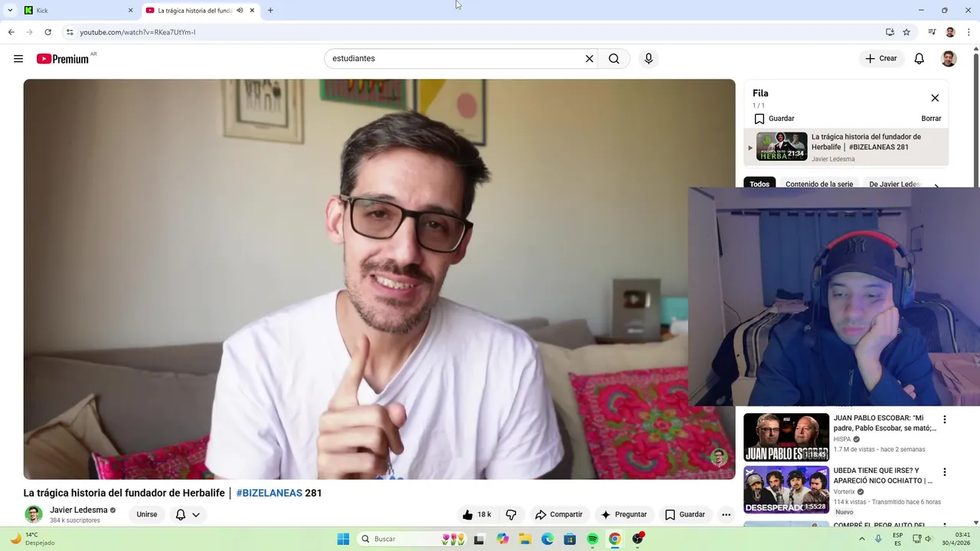Screen dimensions: 980x551
Task: Reload the YouTube page
Action: point(47,32)
